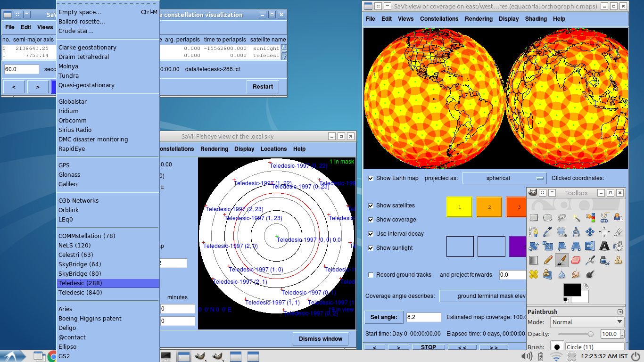Select the Rectangle Select tool in Toolbox
This screenshot has width=644, height=362.
point(534,218)
